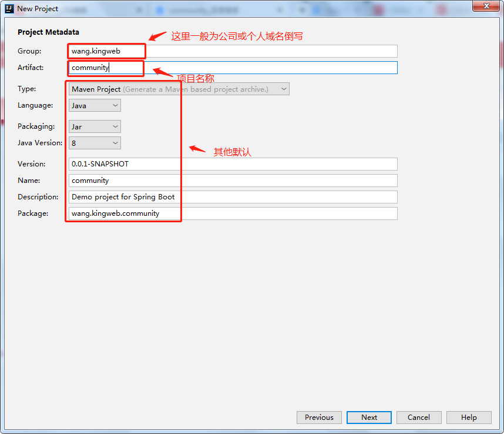Click the Packaging: label

[x=36, y=126]
